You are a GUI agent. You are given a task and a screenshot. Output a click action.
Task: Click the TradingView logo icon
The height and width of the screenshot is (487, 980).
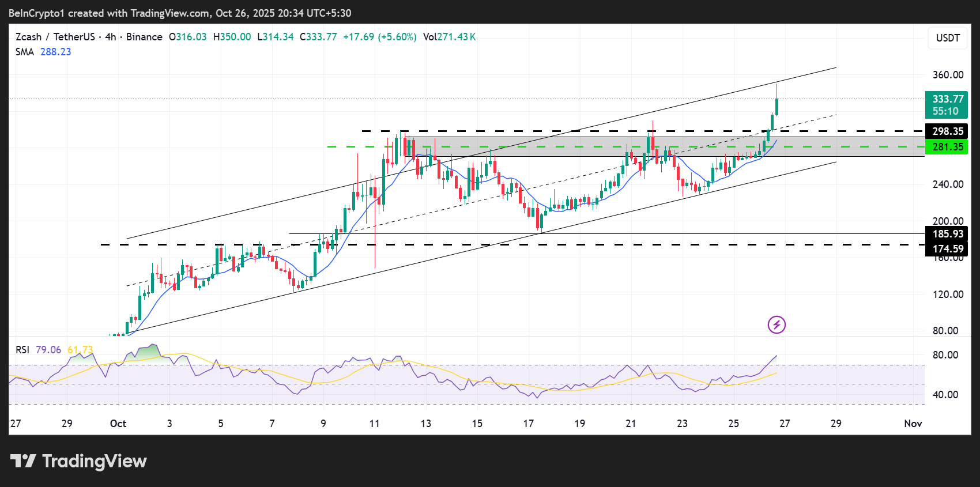(23, 461)
